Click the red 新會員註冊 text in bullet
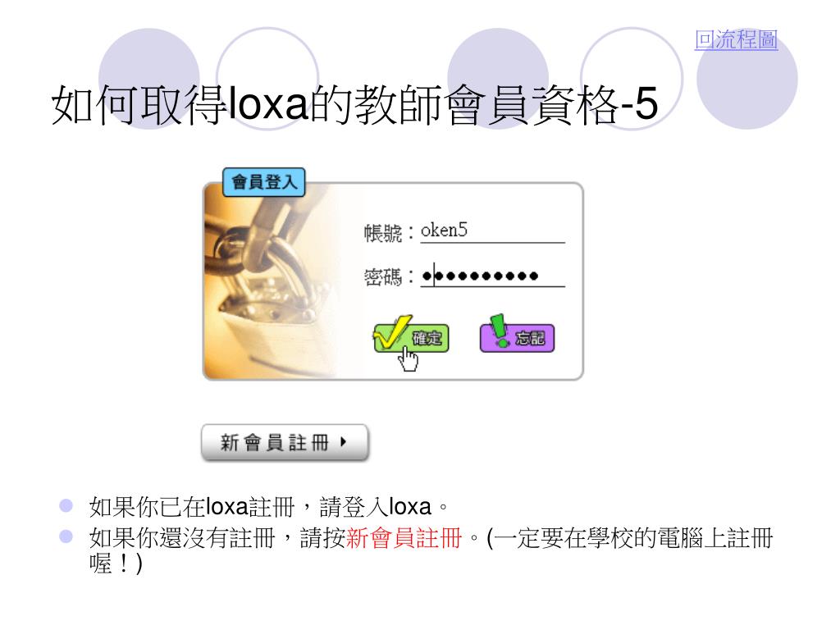This screenshot has height=630, width=840. (404, 538)
